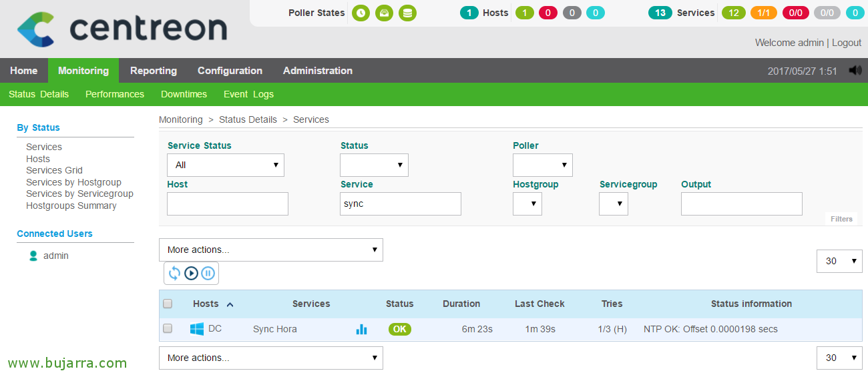Click the gray hosts unreachable badge

(572, 13)
